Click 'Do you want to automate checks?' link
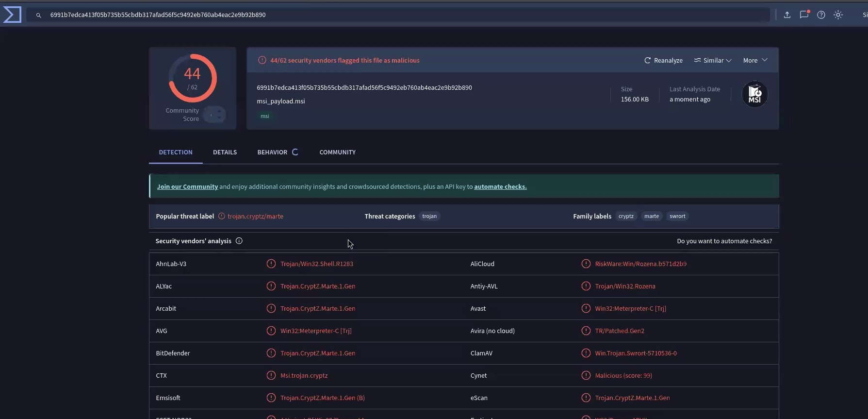This screenshot has width=868, height=419. 724,241
